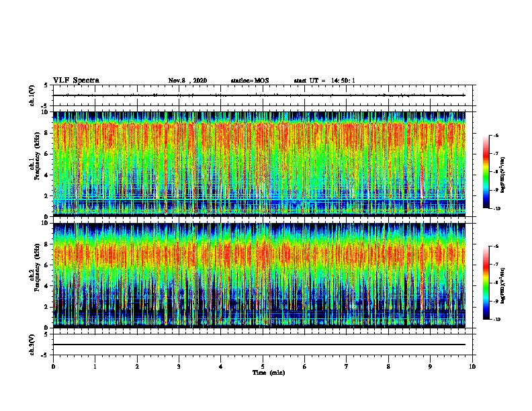Click the ch.1 voltage waveform trace
This screenshot has height=411, width=532.
click(x=259, y=95)
